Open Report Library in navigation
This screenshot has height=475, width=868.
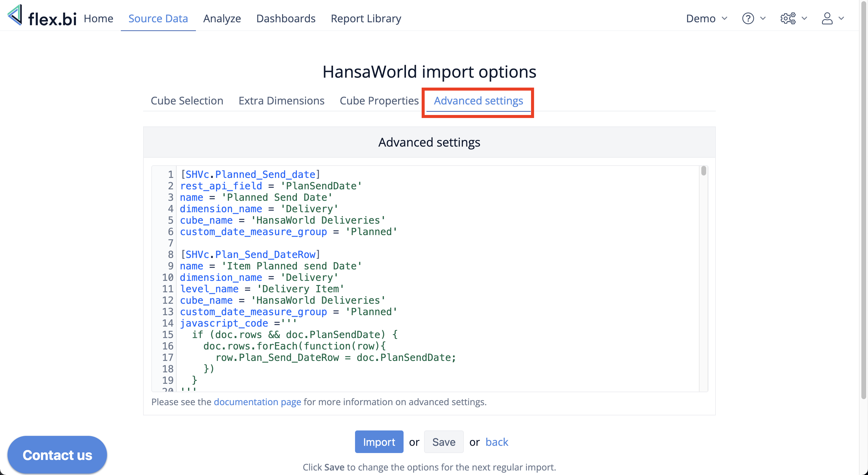tap(366, 18)
